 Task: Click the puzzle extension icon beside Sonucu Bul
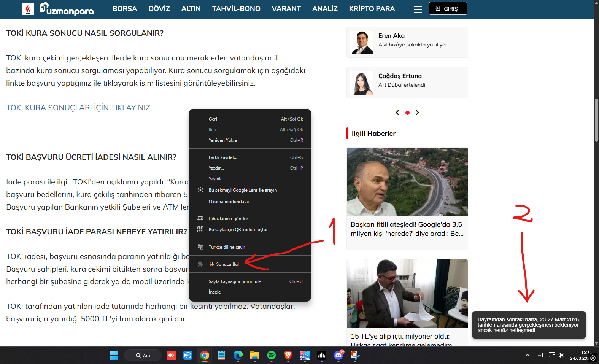pyautogui.click(x=200, y=264)
